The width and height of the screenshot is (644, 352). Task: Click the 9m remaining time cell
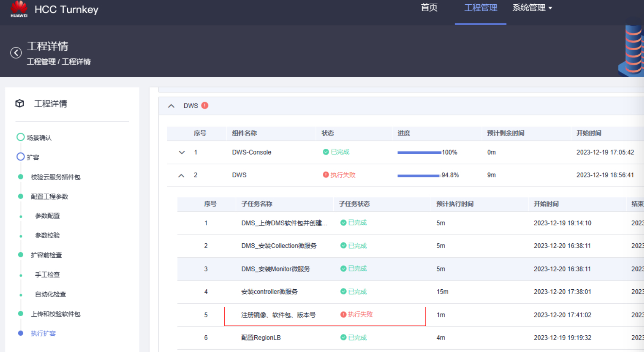point(492,175)
